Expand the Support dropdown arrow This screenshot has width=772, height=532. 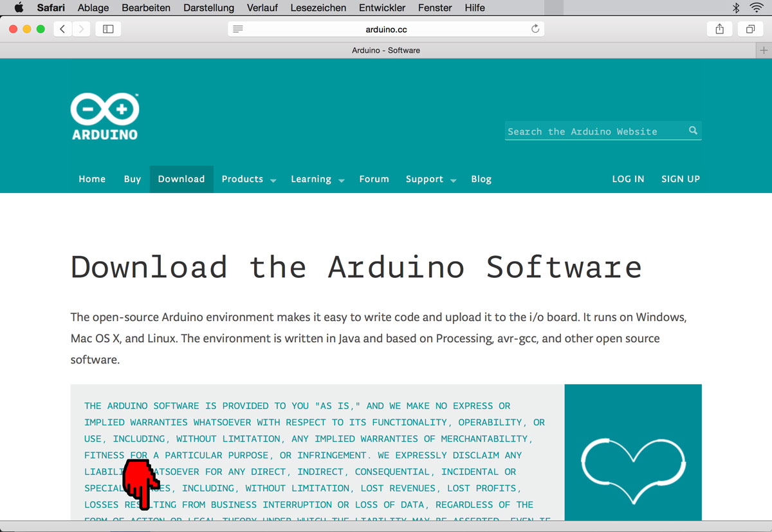coord(454,181)
